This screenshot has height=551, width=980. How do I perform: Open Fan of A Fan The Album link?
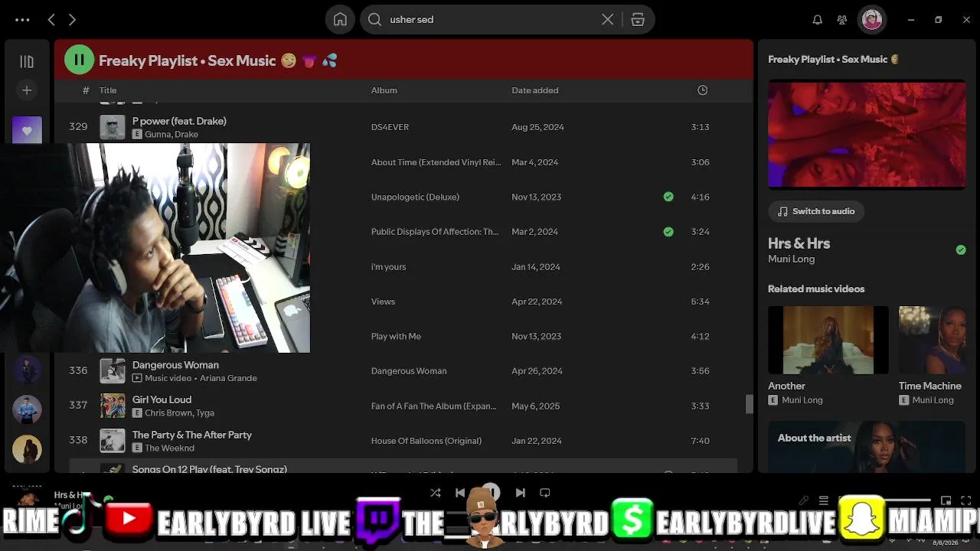(x=433, y=406)
